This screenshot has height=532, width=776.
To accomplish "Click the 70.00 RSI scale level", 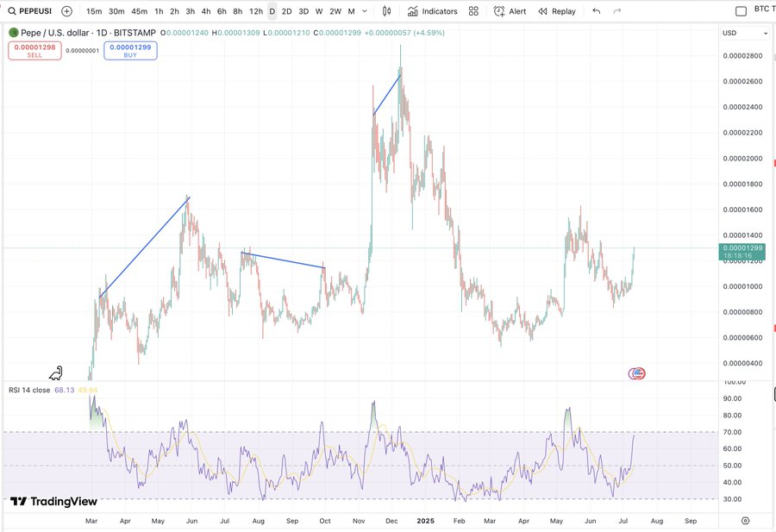I will click(732, 432).
